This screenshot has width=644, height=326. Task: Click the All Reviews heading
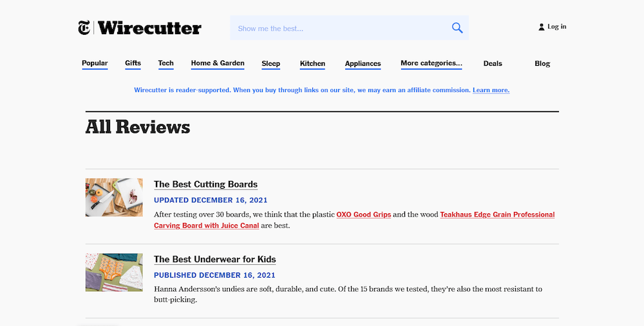[x=138, y=127]
